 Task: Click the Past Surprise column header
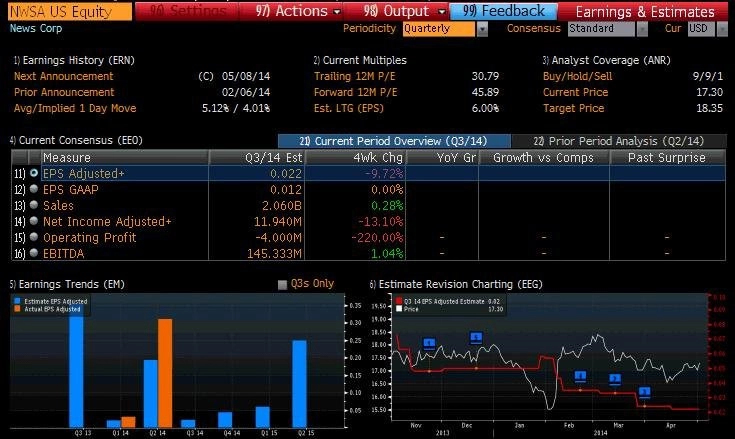[x=668, y=157]
